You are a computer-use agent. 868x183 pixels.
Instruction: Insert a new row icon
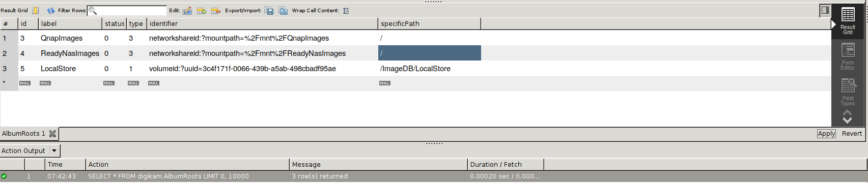202,10
